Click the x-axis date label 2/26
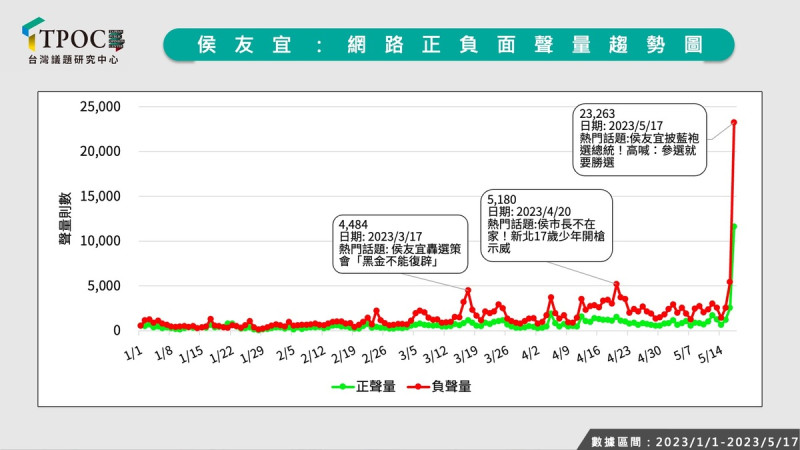This screenshot has width=800, height=450. (375, 355)
